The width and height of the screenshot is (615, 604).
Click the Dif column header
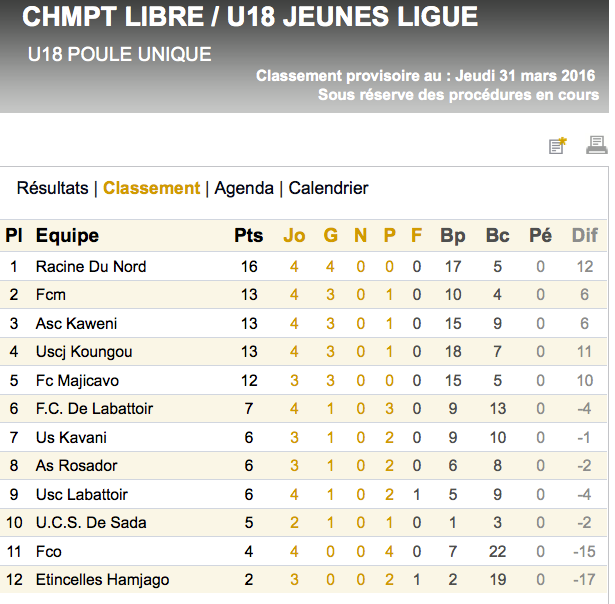point(585,236)
